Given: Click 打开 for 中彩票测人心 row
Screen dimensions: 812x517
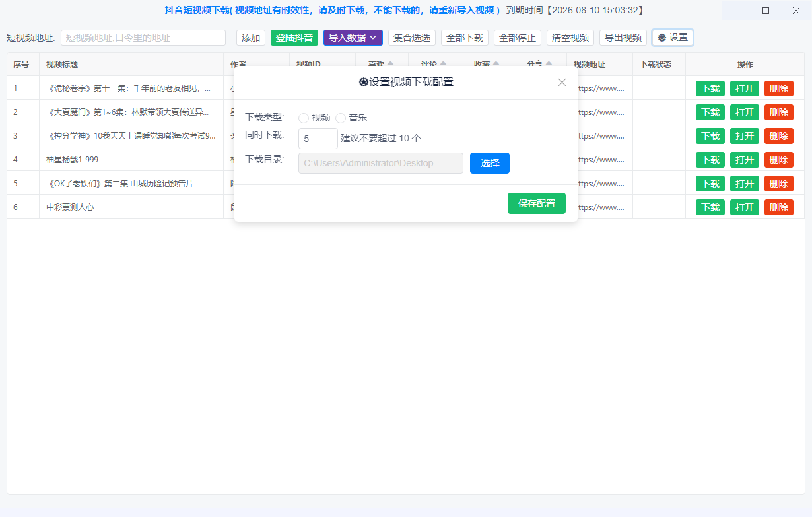Looking at the screenshot, I should click(x=745, y=207).
